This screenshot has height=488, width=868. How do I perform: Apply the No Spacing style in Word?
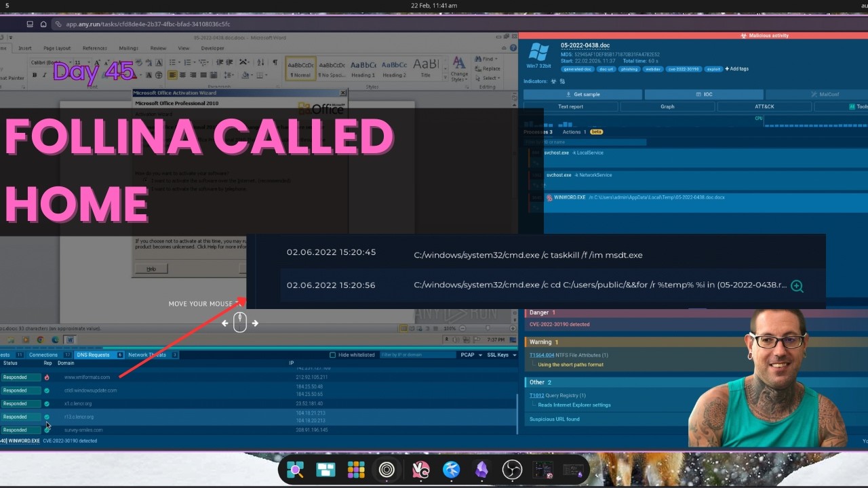pos(332,67)
